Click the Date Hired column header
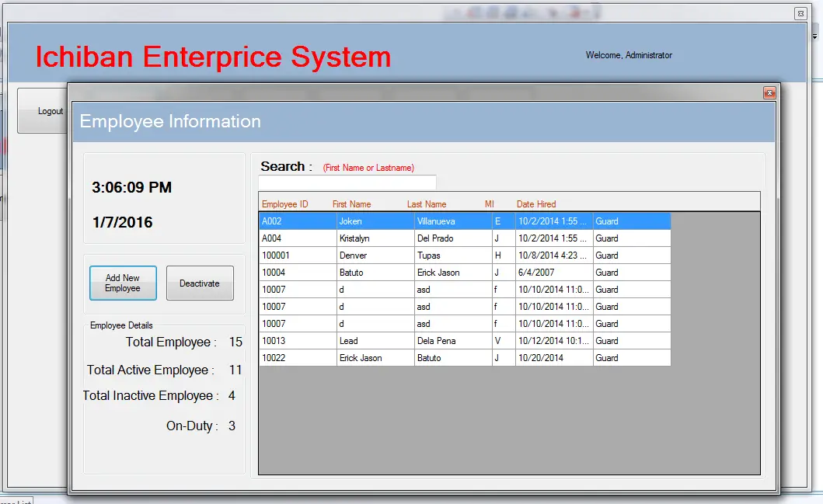 click(536, 204)
